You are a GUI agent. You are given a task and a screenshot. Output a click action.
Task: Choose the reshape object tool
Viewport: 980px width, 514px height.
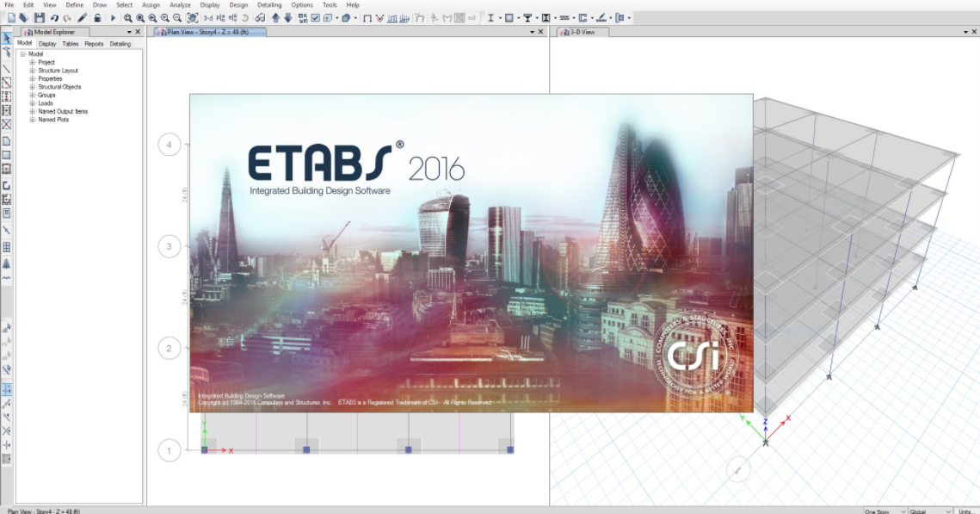(x=6, y=53)
